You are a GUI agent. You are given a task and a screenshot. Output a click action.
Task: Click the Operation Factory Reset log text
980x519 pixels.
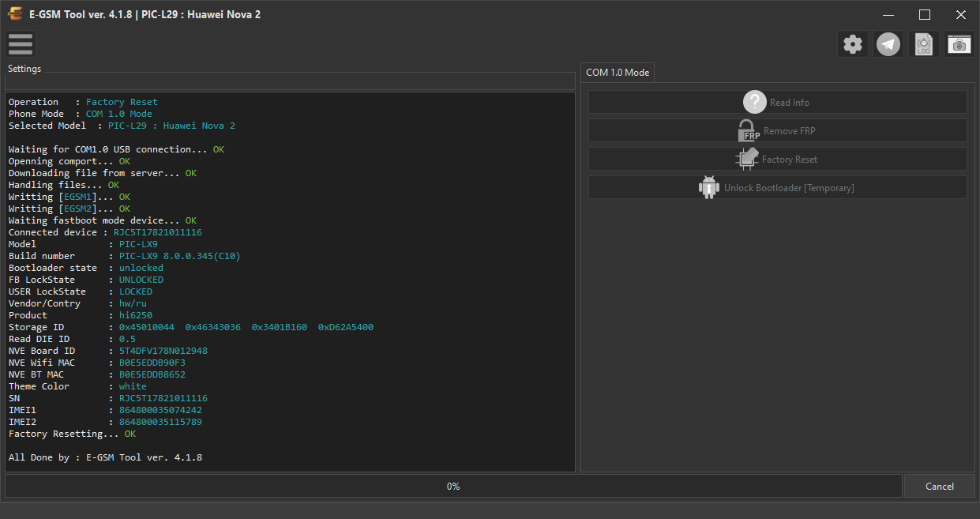coord(122,102)
